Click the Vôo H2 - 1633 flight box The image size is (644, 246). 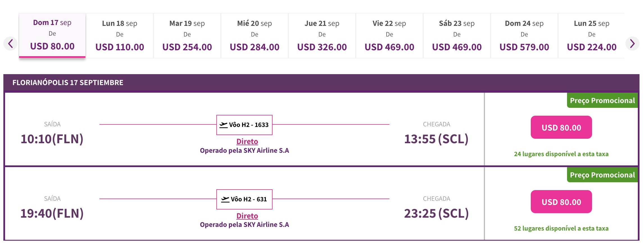[244, 125]
